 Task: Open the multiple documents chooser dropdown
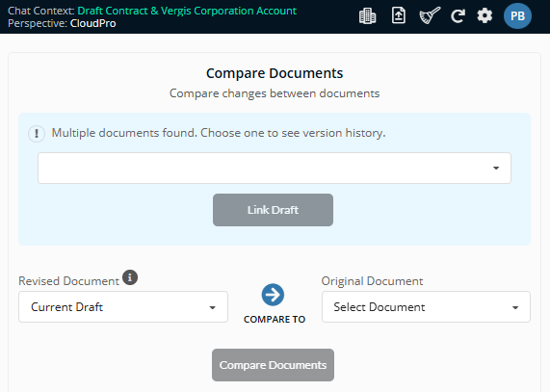[275, 168]
